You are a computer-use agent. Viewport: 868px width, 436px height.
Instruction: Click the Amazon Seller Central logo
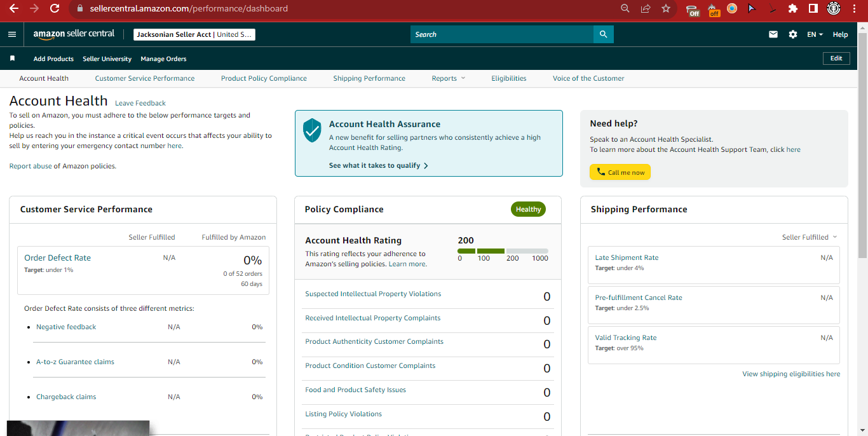(74, 34)
